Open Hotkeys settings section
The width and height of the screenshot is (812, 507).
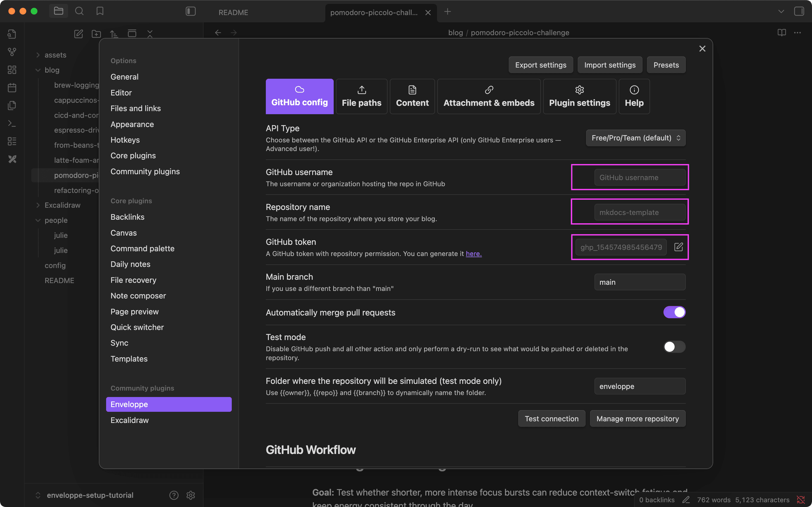pos(125,140)
